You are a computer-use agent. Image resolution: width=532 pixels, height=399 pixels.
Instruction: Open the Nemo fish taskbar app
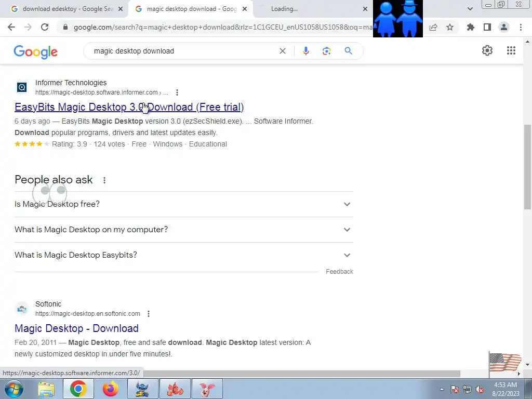(175, 389)
